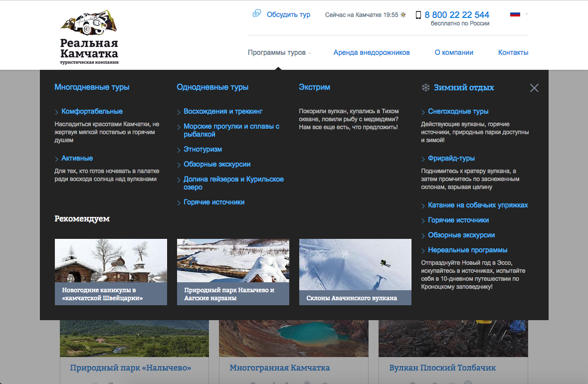588x384 pixels.
Task: Open Аренда внедорожников page
Action: [371, 52]
